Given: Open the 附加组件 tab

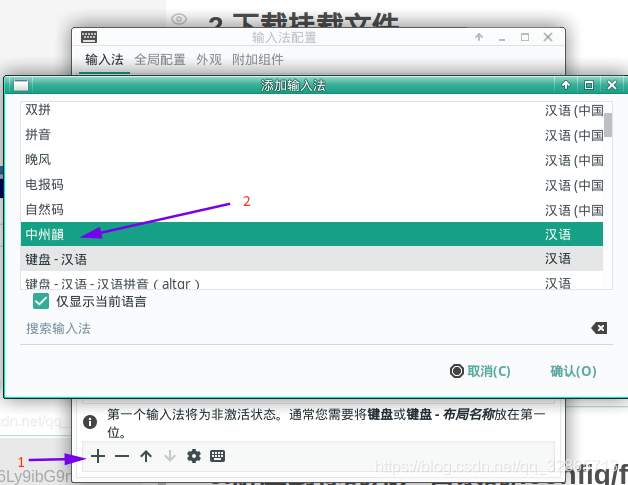Looking at the screenshot, I should point(258,60).
